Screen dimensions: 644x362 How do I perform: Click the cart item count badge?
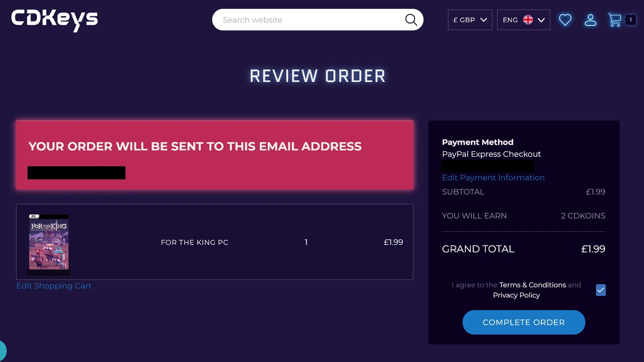click(x=632, y=19)
